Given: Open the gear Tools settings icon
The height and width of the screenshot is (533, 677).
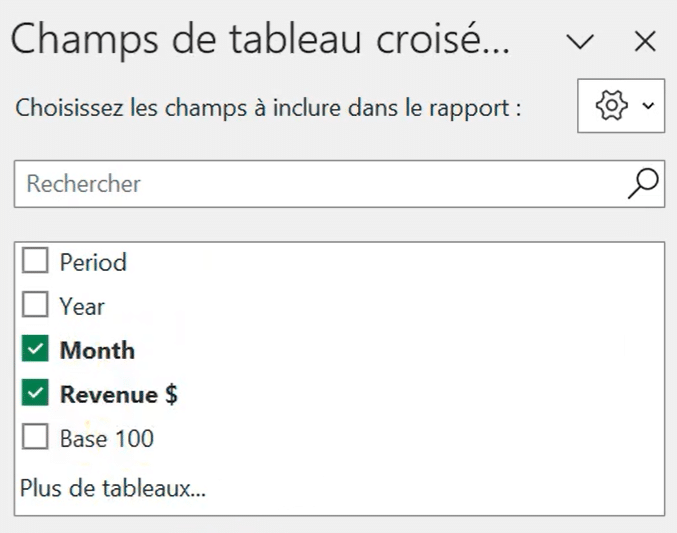Looking at the screenshot, I should click(x=611, y=105).
